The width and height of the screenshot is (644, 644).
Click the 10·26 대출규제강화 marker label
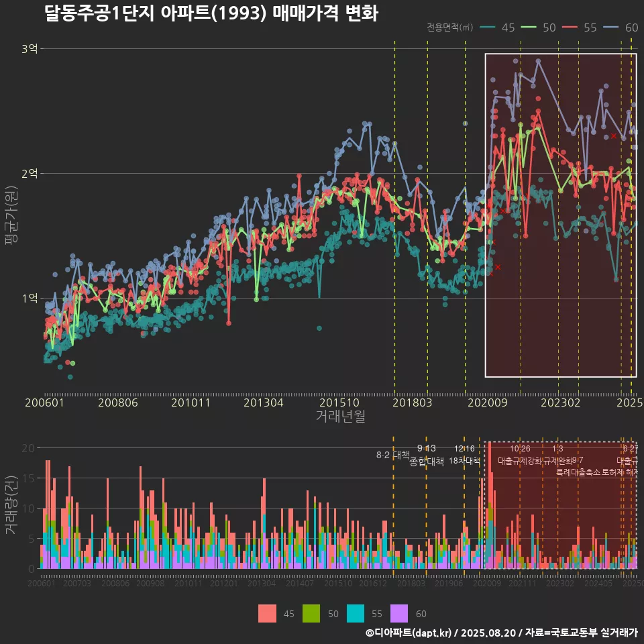(x=520, y=455)
